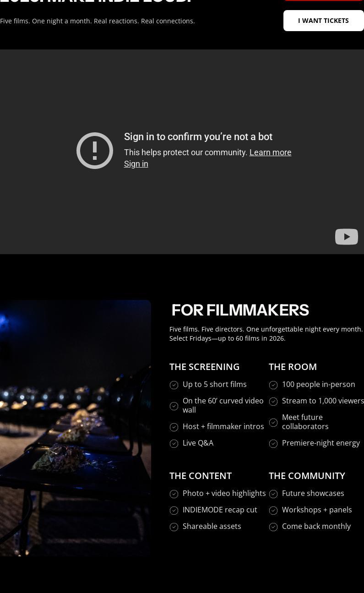Click check icon beside Stream to 1,000 viewers

[273, 402]
